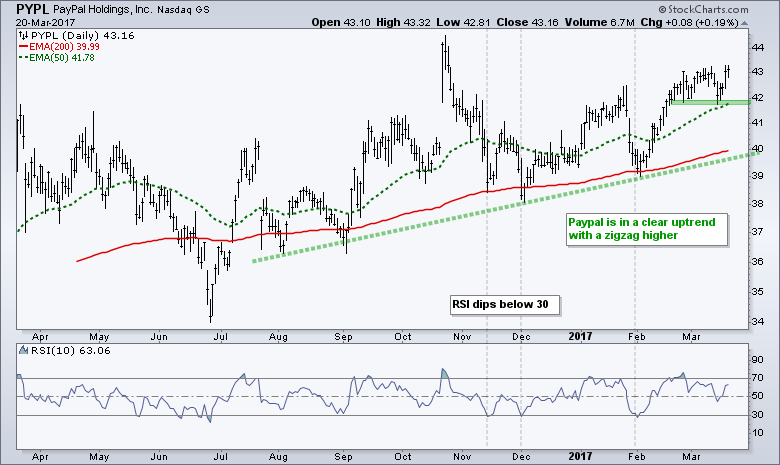Click the Oct label under the price panel
The width and height of the screenshot is (780, 465).
click(403, 337)
